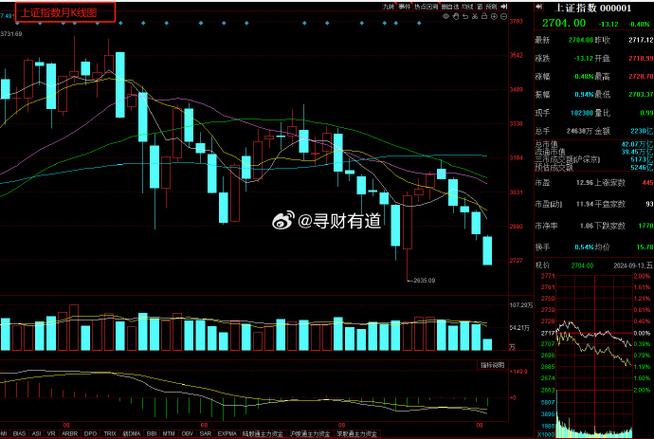
Task: Click the 2717.12 previous close value
Action: coord(641,40)
